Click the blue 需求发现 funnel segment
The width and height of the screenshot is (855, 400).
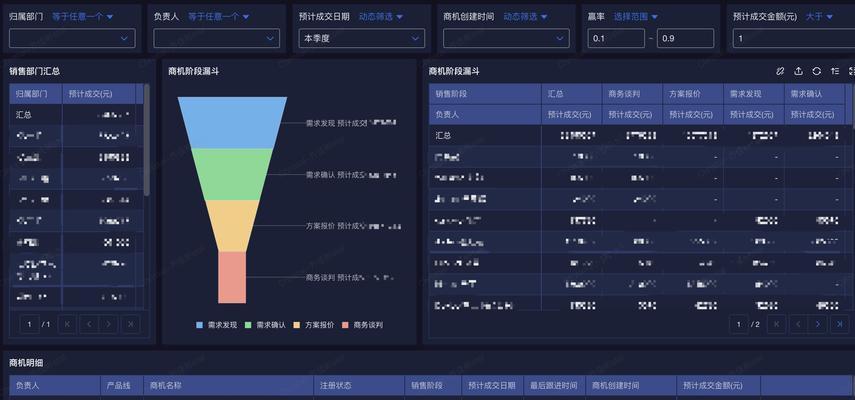[x=232, y=123]
